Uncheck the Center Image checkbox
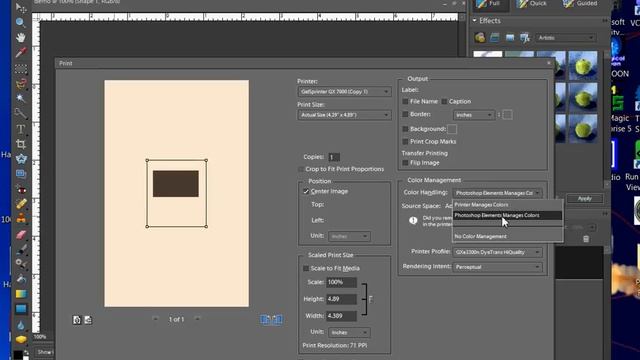The height and width of the screenshot is (360, 640). (306, 191)
